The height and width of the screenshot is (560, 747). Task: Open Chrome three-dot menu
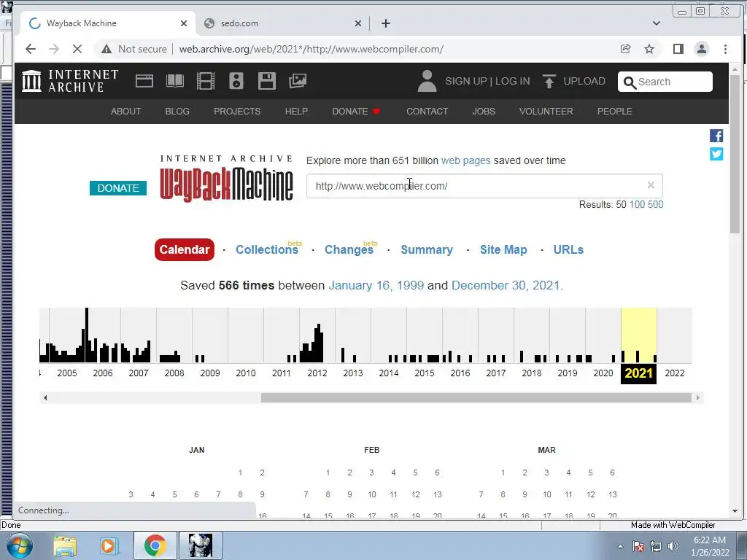point(725,49)
